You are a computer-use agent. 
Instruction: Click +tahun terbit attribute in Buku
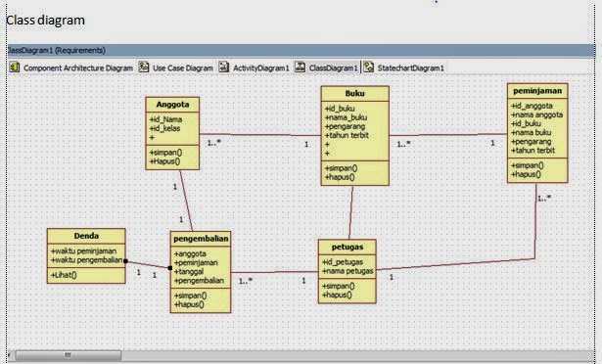(347, 135)
